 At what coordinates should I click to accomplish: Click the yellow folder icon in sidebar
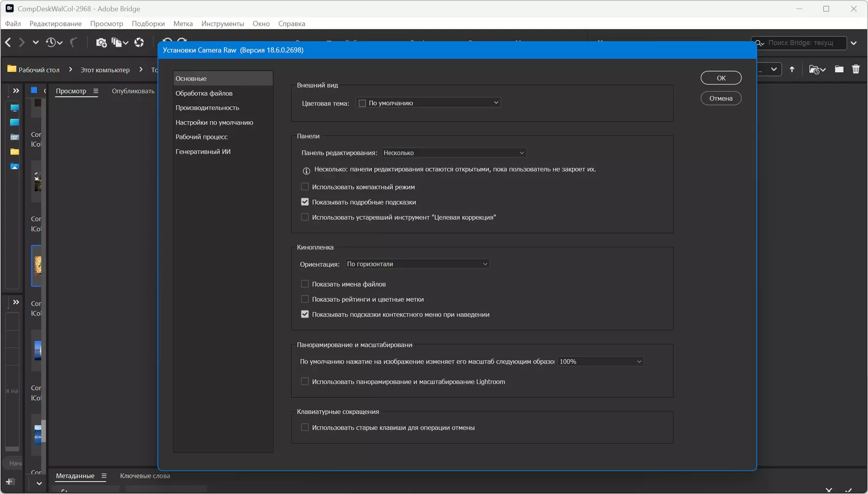click(x=15, y=152)
